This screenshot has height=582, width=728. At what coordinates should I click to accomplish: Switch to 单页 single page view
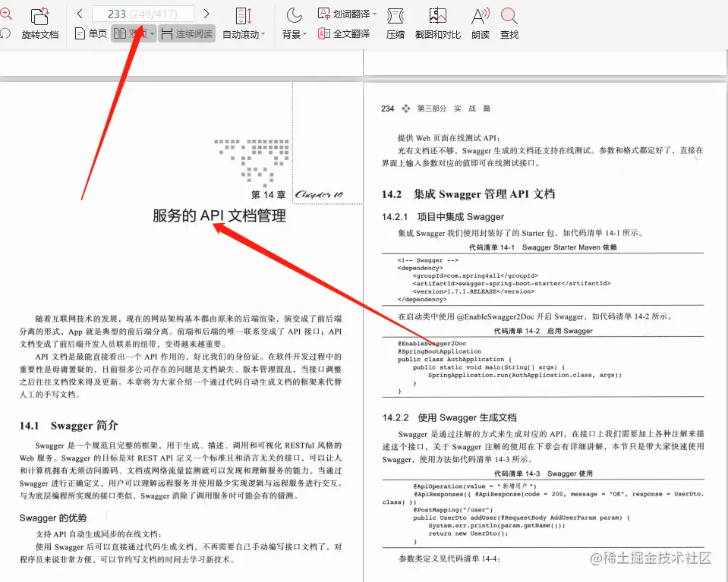pyautogui.click(x=91, y=33)
